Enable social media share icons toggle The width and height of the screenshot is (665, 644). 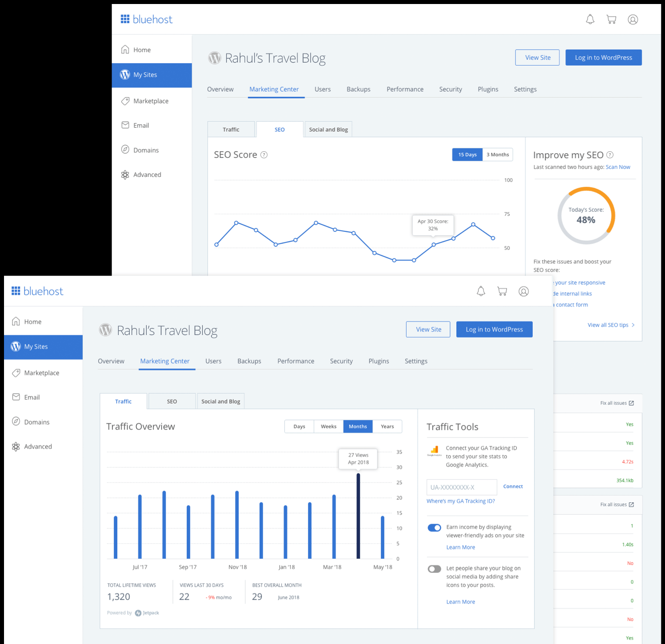coord(434,568)
